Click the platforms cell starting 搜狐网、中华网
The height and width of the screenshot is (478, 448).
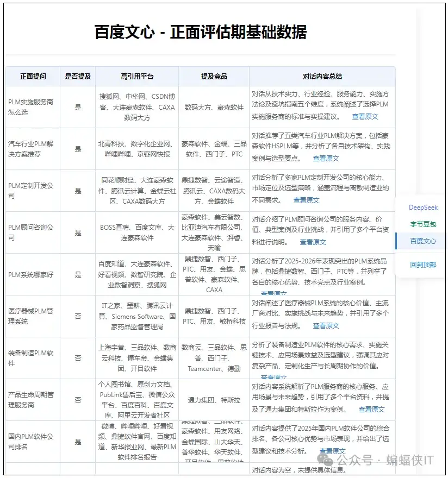pyautogui.click(x=137, y=107)
